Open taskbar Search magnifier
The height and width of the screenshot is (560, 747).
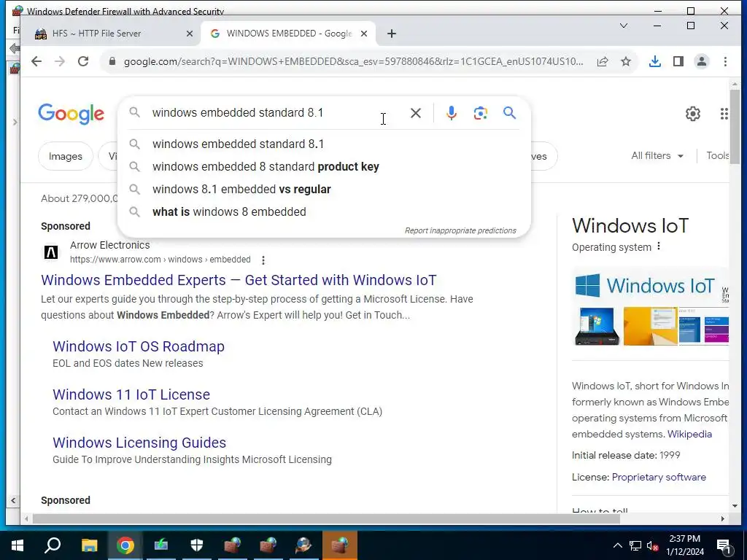53,545
